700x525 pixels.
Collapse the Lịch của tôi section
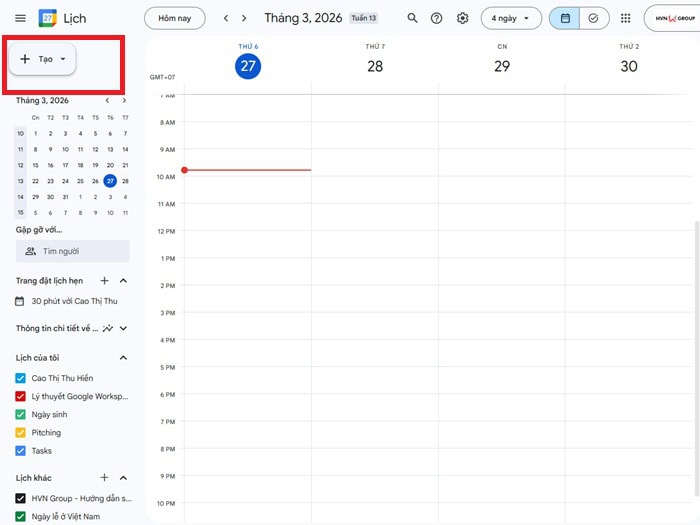124,358
